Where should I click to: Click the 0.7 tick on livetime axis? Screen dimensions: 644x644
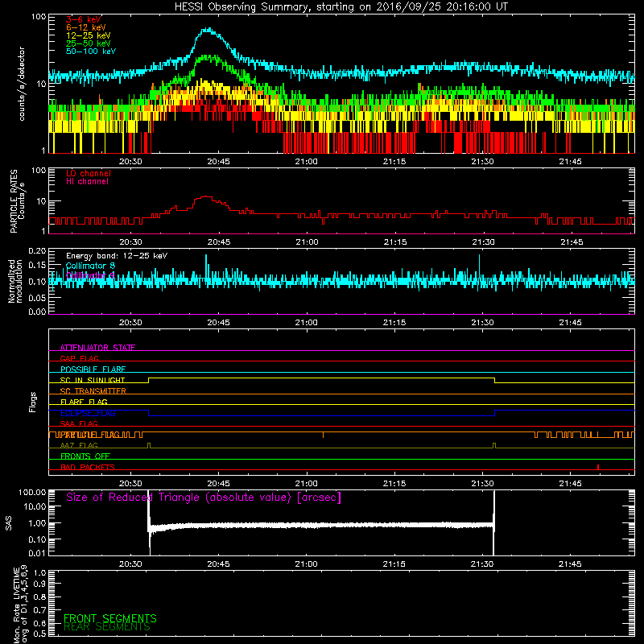(39, 610)
